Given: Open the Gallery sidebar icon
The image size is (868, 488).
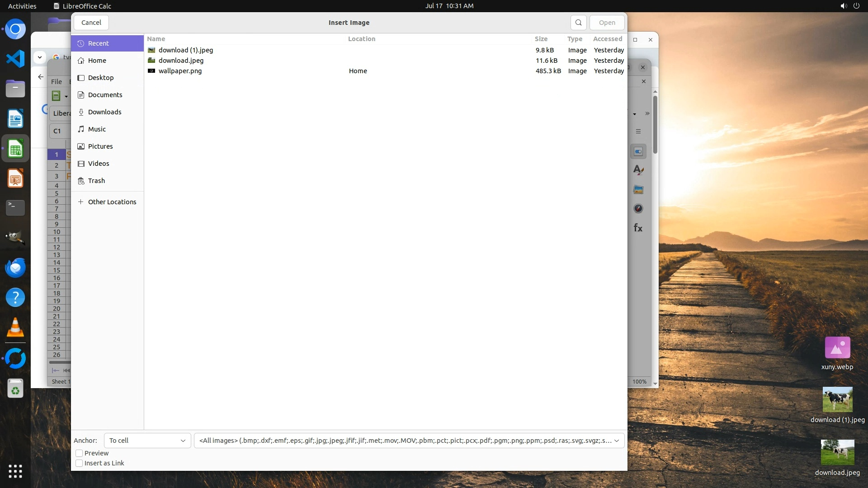Looking at the screenshot, I should pyautogui.click(x=638, y=190).
